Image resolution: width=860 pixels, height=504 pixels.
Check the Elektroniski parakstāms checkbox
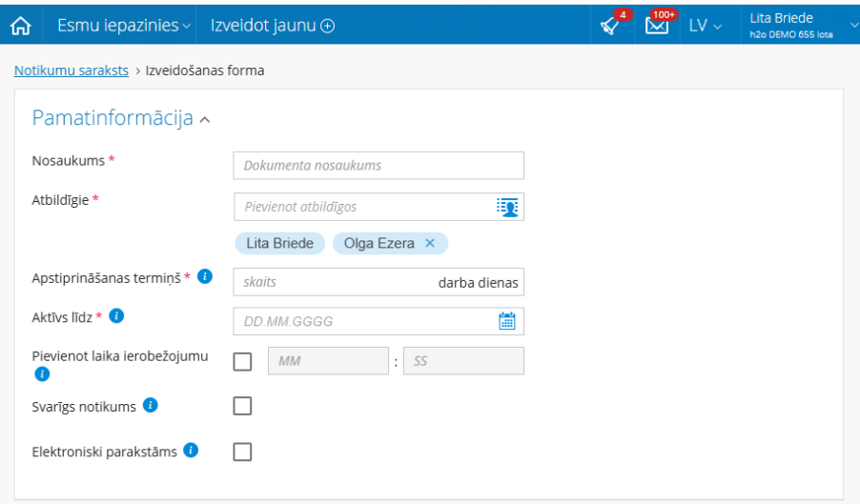242,452
